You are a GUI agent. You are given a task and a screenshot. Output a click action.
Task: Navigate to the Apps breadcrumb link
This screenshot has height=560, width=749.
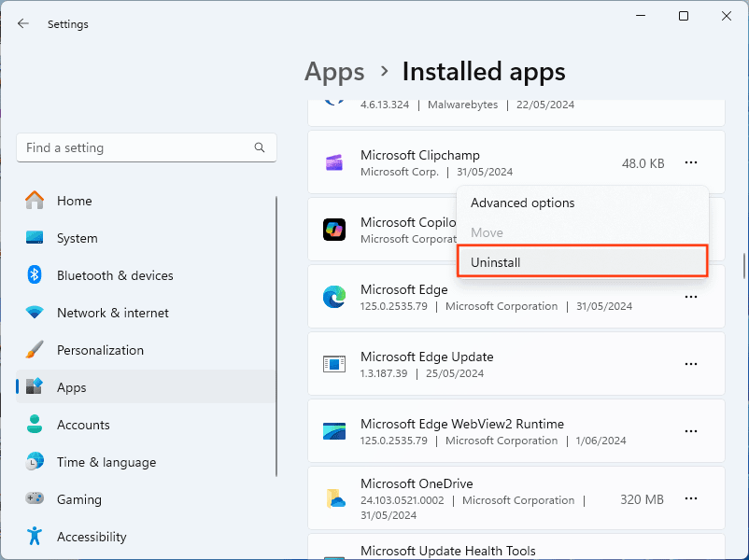(x=334, y=72)
